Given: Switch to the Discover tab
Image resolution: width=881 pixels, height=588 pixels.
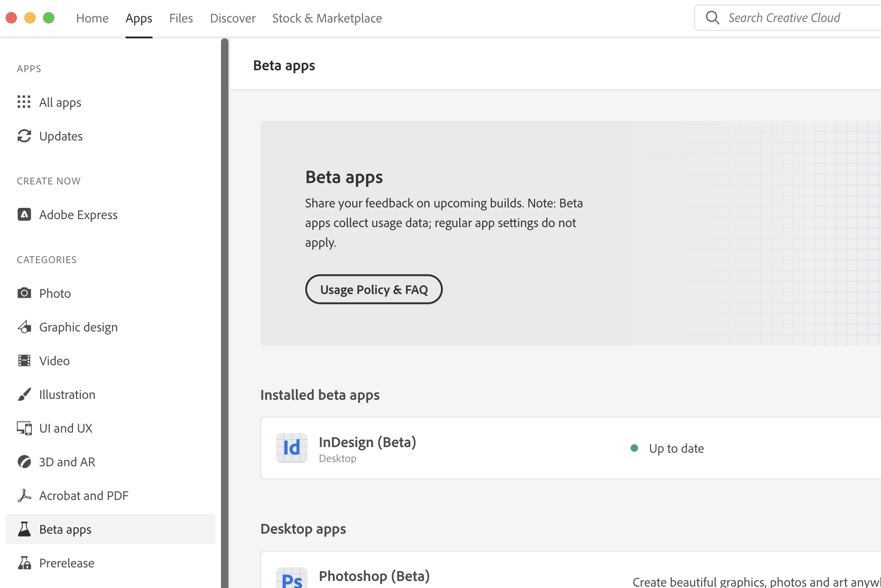Looking at the screenshot, I should (x=233, y=18).
